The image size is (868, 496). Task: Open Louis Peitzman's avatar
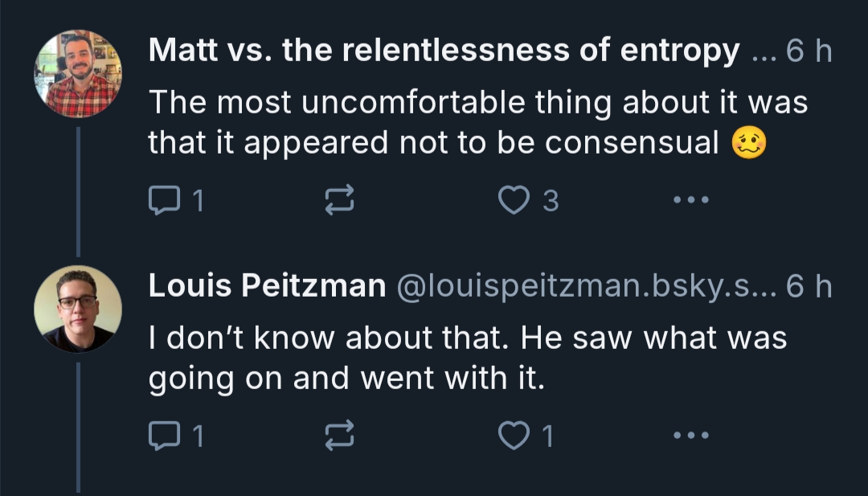point(78,309)
